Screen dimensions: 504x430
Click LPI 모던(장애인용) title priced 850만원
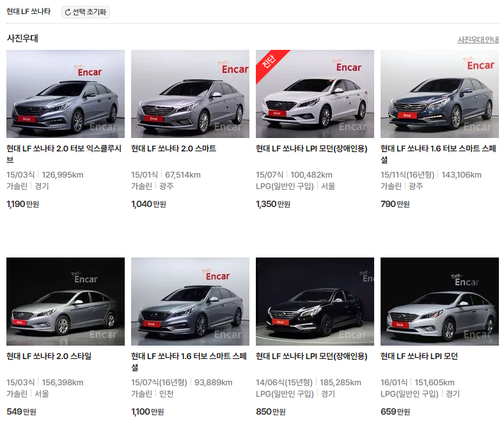point(311,356)
